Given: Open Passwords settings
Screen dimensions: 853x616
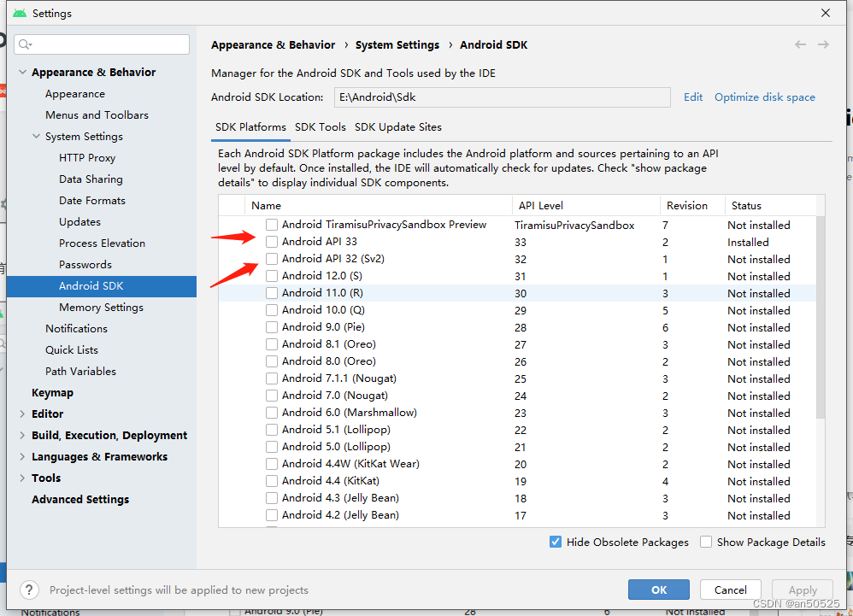Looking at the screenshot, I should (85, 264).
